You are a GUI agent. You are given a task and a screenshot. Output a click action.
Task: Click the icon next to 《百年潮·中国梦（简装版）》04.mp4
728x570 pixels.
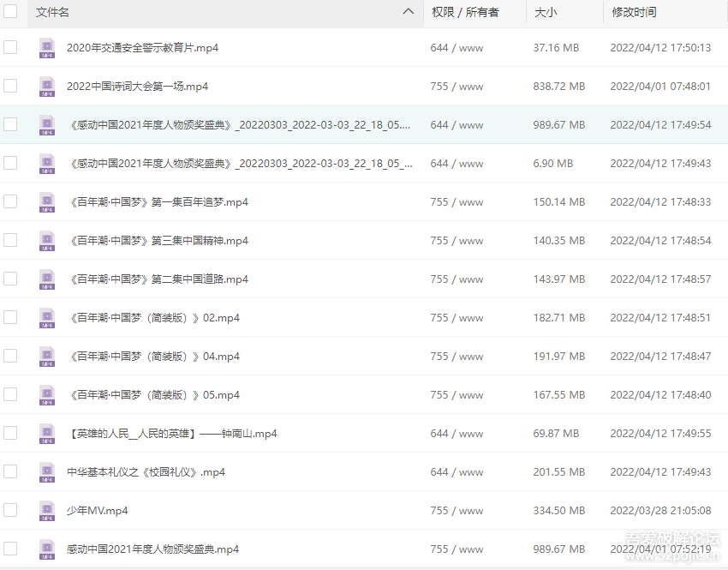(x=46, y=356)
